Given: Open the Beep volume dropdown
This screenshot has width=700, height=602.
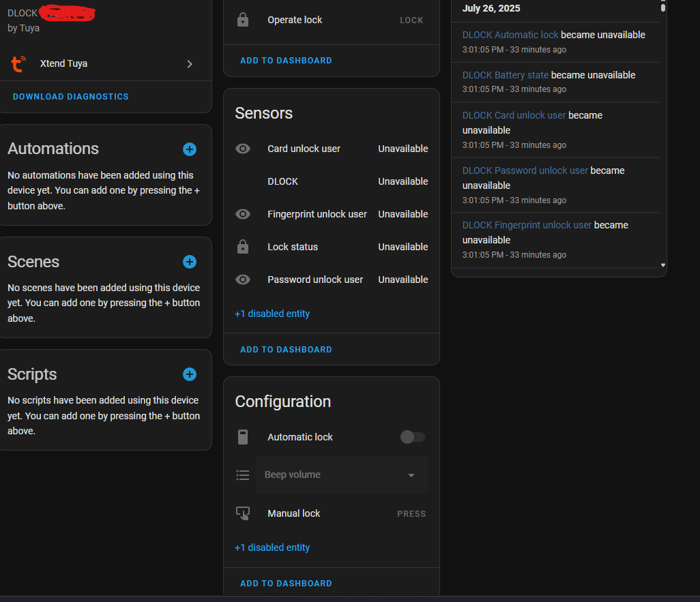Looking at the screenshot, I should click(x=342, y=475).
